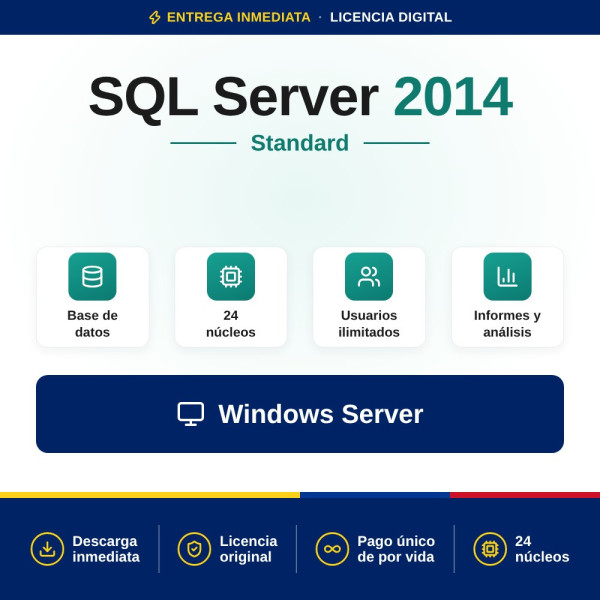The width and height of the screenshot is (600, 600).
Task: Click the 'Base de datos' label
Action: pos(92,324)
